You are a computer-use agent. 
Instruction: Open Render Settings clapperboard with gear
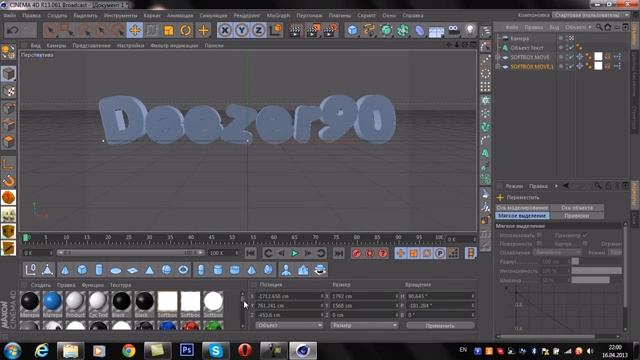[x=330, y=31]
